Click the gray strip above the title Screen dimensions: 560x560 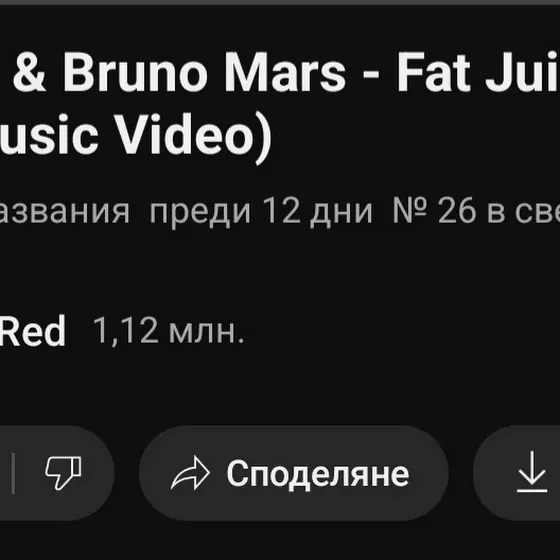tap(280, 2)
